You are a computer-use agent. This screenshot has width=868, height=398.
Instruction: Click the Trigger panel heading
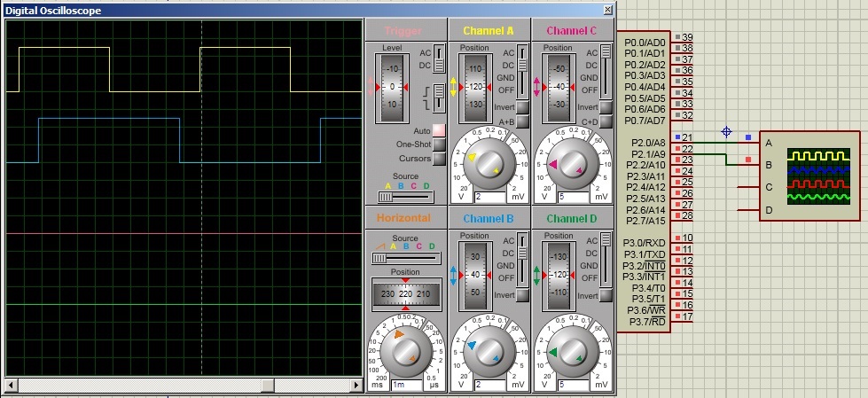coord(403,31)
